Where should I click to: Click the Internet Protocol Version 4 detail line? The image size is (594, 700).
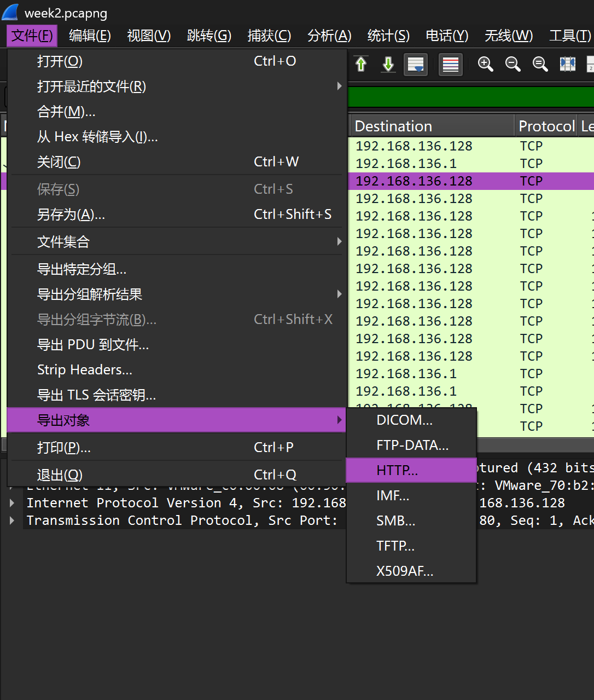pyautogui.click(x=186, y=503)
